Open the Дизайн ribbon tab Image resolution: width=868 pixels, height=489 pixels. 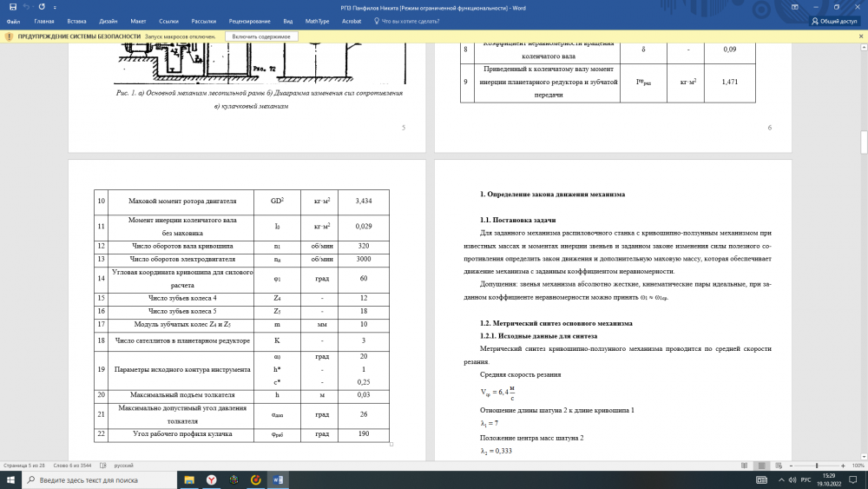click(108, 21)
